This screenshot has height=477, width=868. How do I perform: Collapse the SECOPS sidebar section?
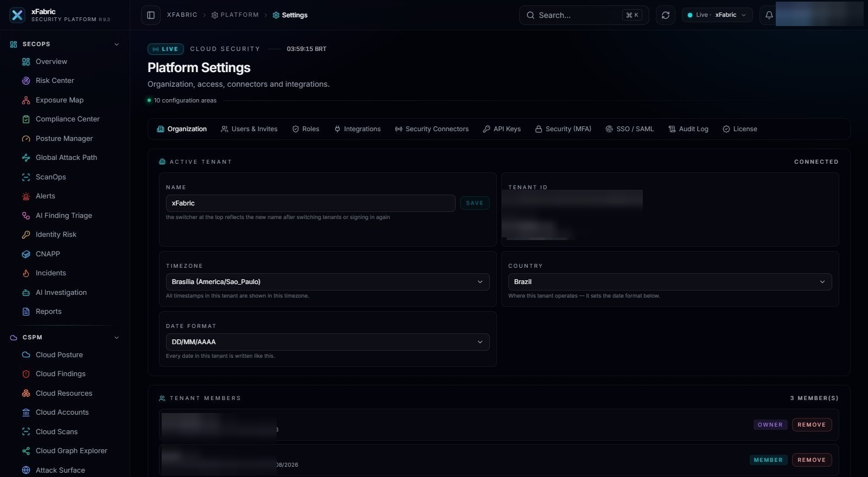pyautogui.click(x=117, y=44)
